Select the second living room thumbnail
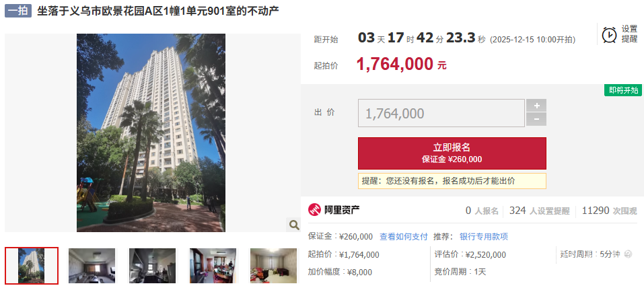The image size is (644, 290). coord(92,266)
